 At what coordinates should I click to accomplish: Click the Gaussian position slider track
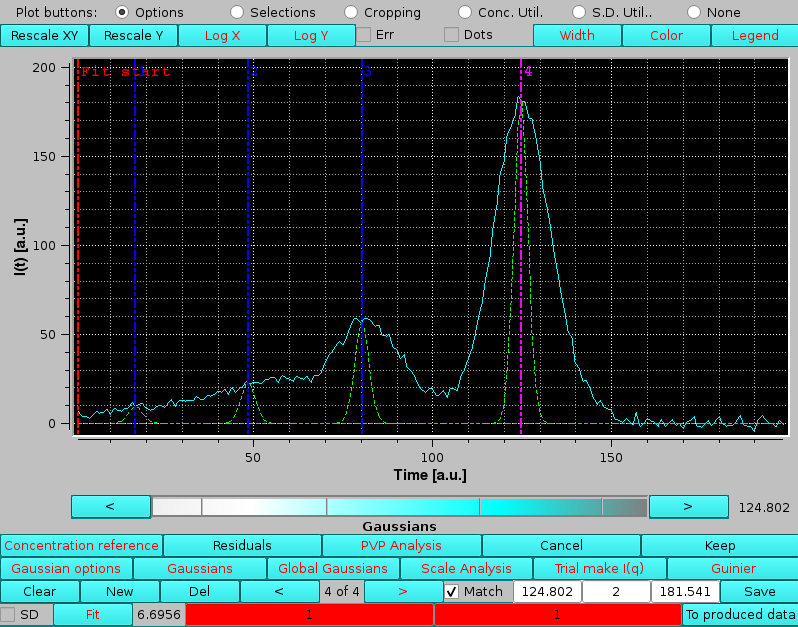point(399,507)
